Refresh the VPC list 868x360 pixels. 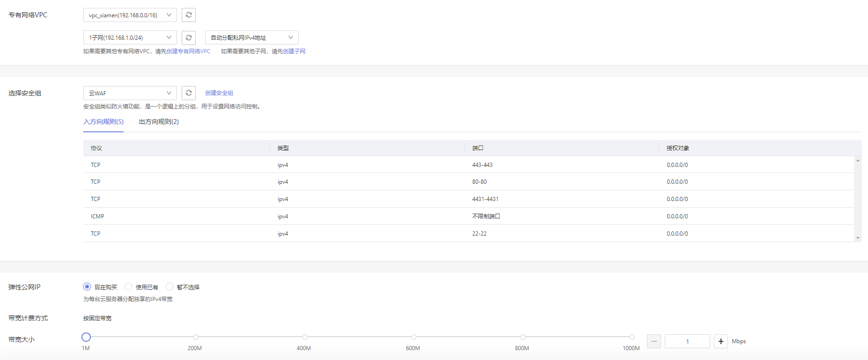coord(189,15)
